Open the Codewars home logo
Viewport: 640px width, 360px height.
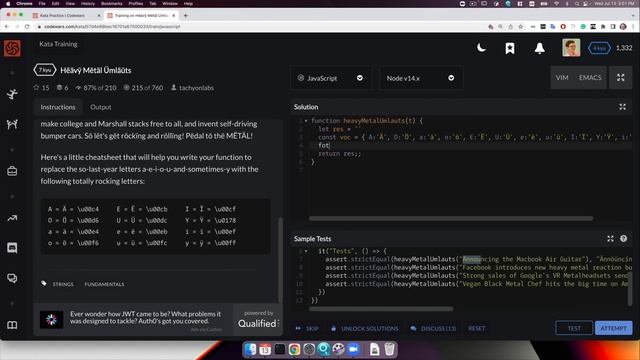coord(12,49)
